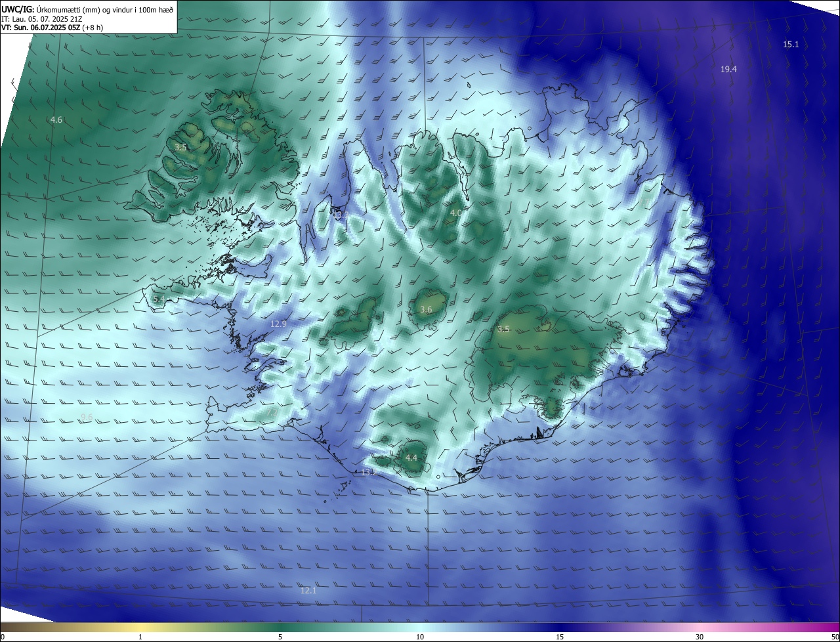Click the 4.0 value label in north Iceland

coord(456,213)
